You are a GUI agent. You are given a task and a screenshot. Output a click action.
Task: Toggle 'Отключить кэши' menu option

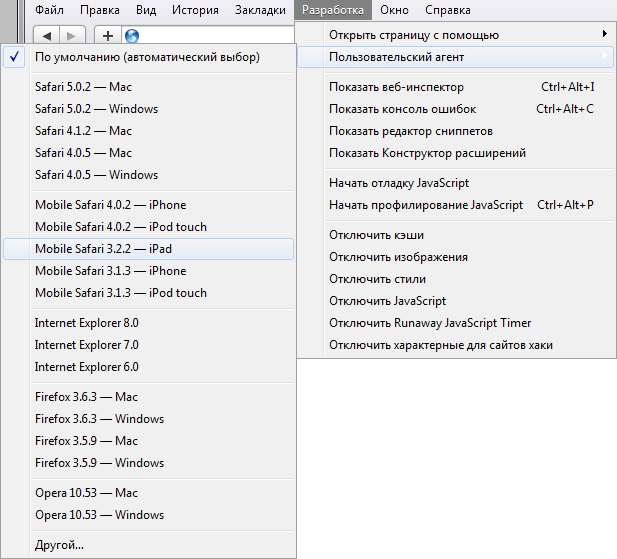click(x=376, y=235)
